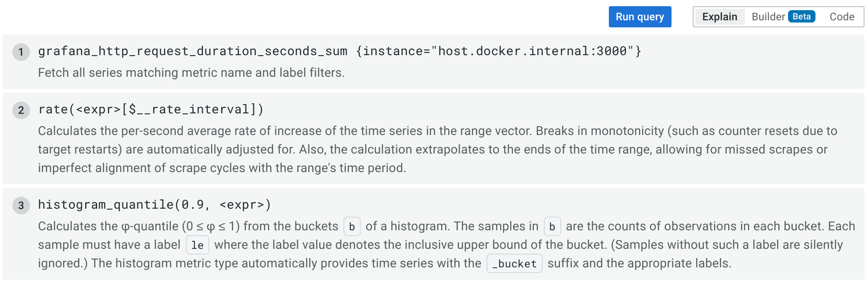The width and height of the screenshot is (868, 285).
Task: Click the step 3 number circle
Action: [x=21, y=206]
